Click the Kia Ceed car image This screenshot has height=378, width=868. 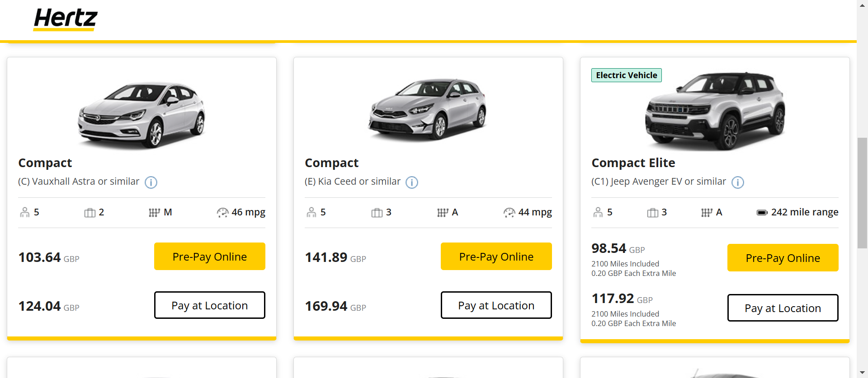[428, 108]
